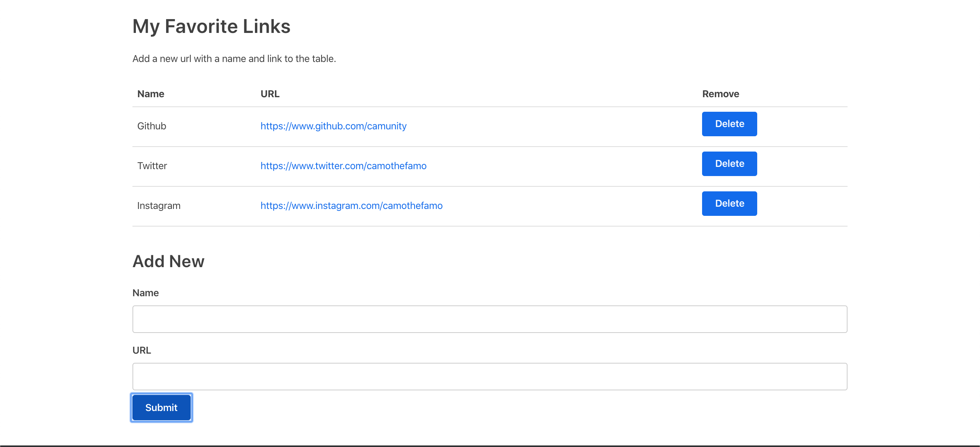The image size is (980, 447).
Task: Delete the Twitter link row
Action: [x=729, y=164]
